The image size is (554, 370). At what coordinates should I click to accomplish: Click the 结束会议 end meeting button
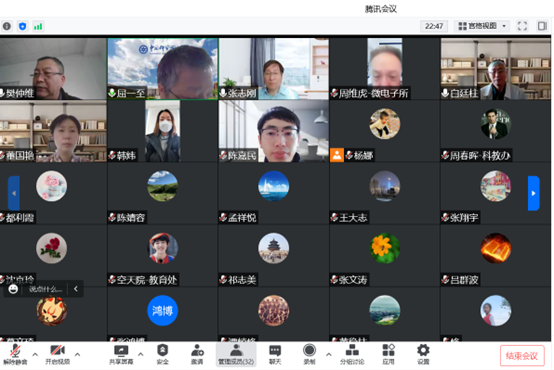click(522, 356)
